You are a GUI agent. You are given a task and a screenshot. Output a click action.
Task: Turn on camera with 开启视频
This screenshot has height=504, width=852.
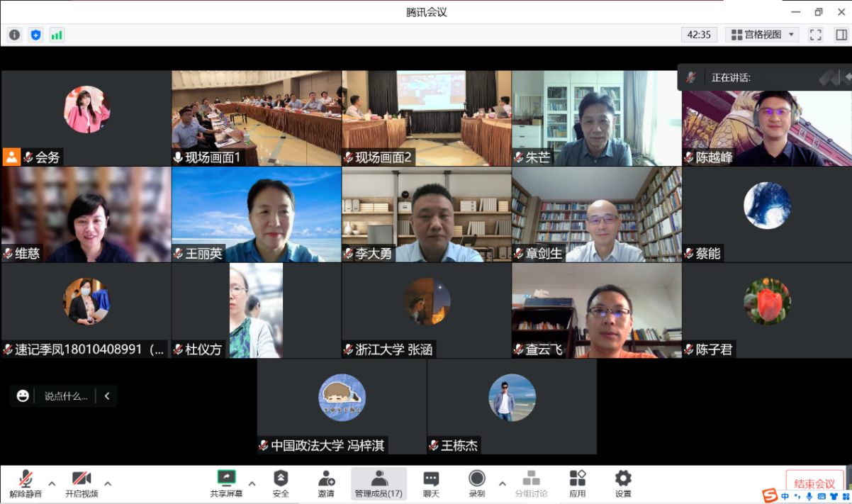[x=82, y=483]
